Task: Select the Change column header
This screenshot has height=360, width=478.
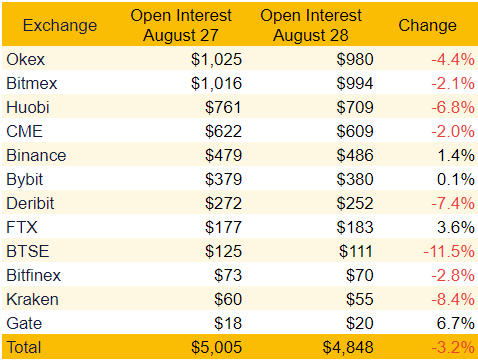Action: pos(427,25)
